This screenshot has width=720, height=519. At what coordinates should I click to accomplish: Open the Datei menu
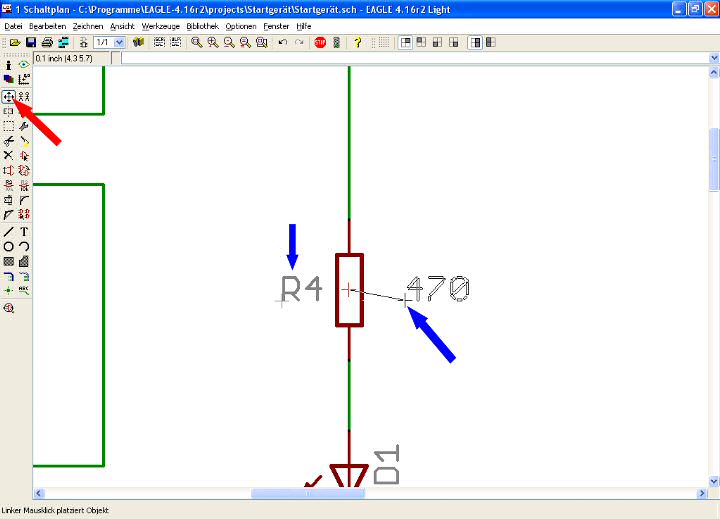point(13,25)
